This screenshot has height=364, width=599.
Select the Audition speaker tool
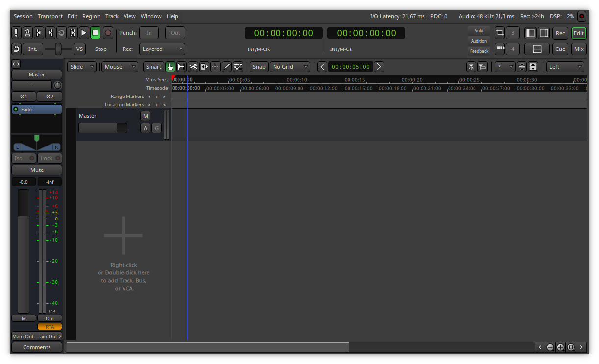click(x=204, y=67)
